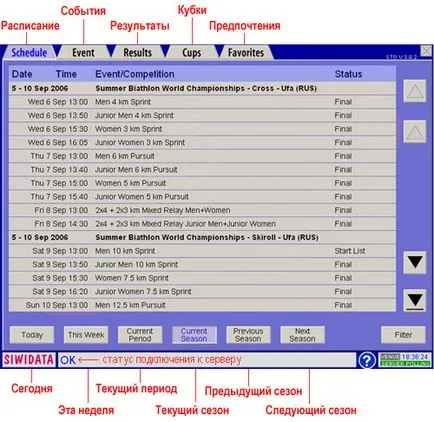Screen dimensions: 434x422
Task: Open the Event tab
Action: pyautogui.click(x=83, y=52)
